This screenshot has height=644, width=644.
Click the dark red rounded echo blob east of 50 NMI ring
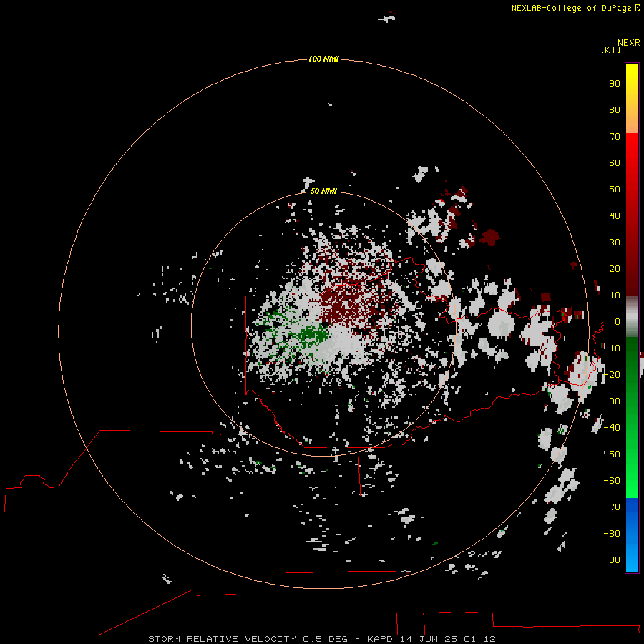point(489,238)
